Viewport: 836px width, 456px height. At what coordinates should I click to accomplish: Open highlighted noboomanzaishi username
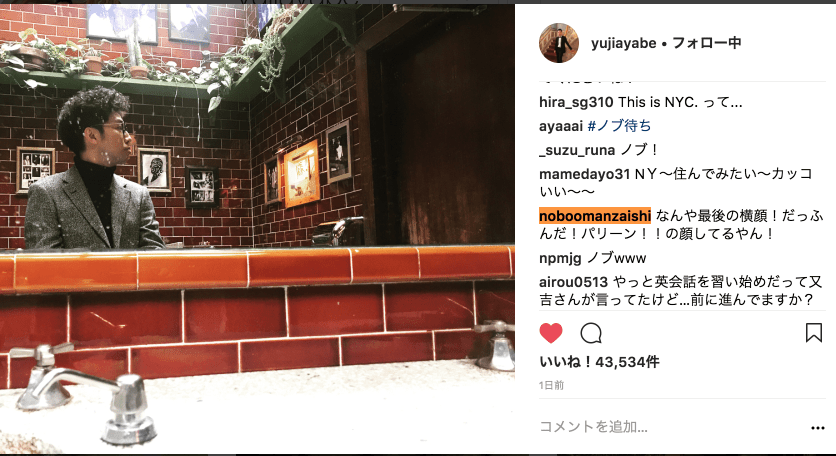coord(595,215)
